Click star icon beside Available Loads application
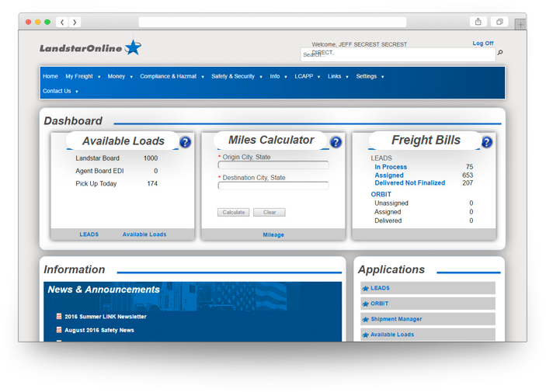546x392 pixels. coord(365,335)
